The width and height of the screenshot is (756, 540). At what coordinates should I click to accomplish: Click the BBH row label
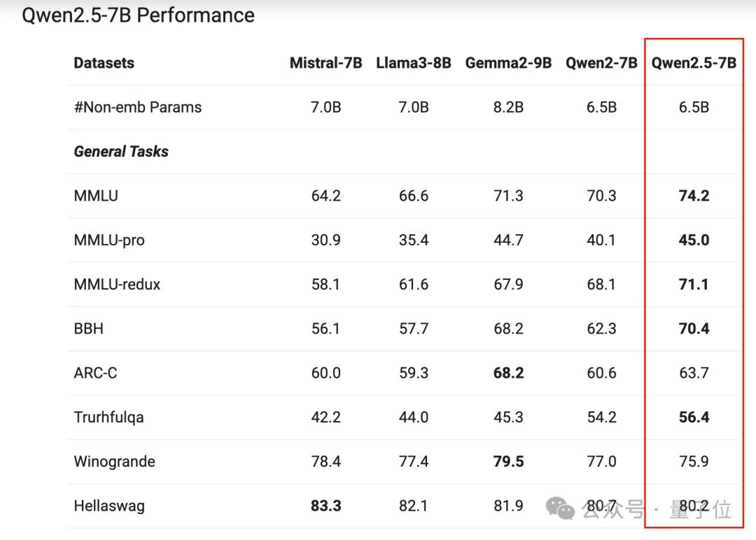[89, 329]
